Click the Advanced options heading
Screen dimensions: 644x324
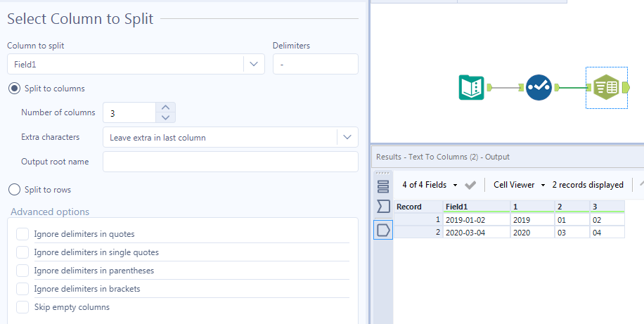(x=50, y=212)
